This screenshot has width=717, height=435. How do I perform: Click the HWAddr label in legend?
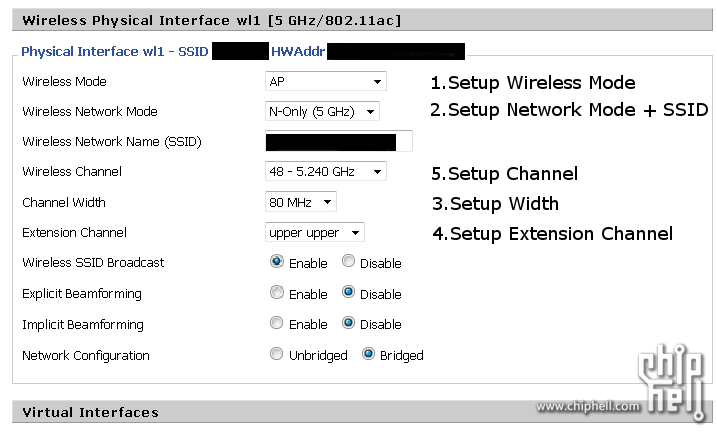(298, 51)
